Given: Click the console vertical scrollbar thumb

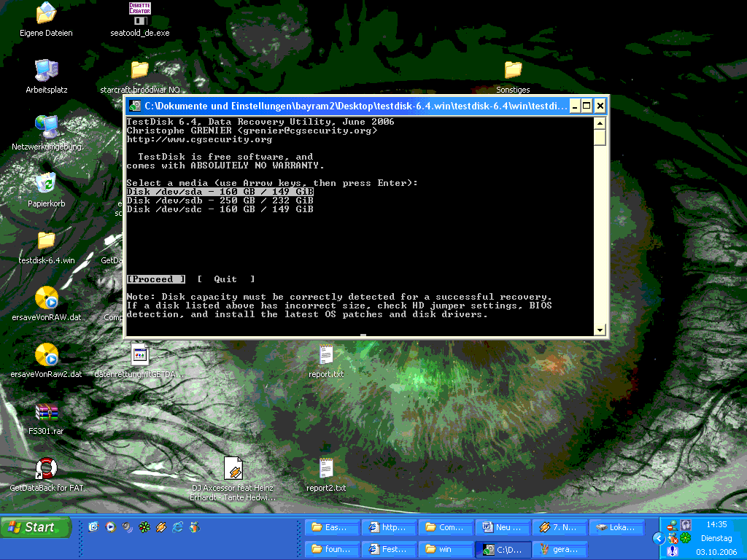Looking at the screenshot, I should coord(600,138).
